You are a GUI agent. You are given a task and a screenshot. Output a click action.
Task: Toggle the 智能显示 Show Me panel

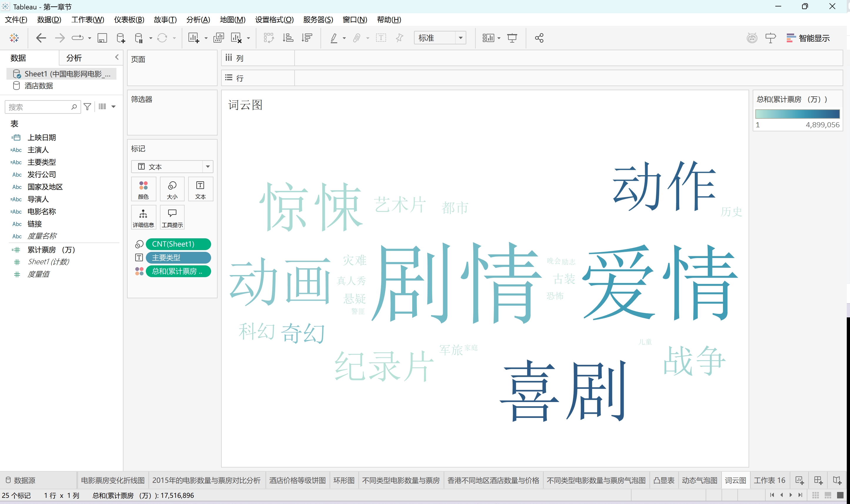[808, 38]
